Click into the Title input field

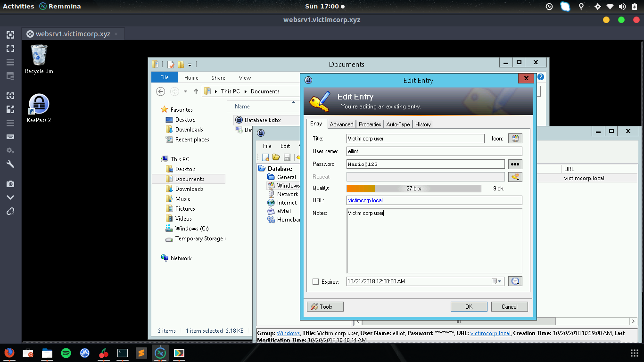coord(415,139)
